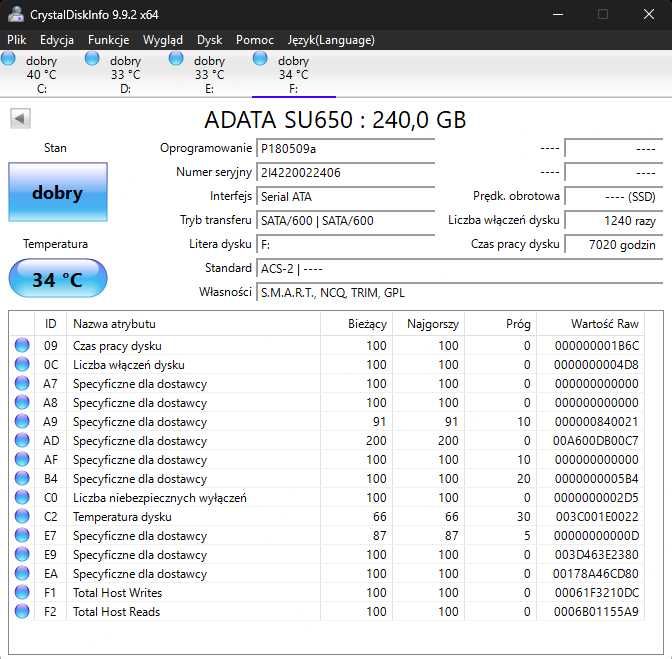Screen dimensions: 672x659
Task: Select drive C: status orb at 40 °C
Action: click(8, 59)
